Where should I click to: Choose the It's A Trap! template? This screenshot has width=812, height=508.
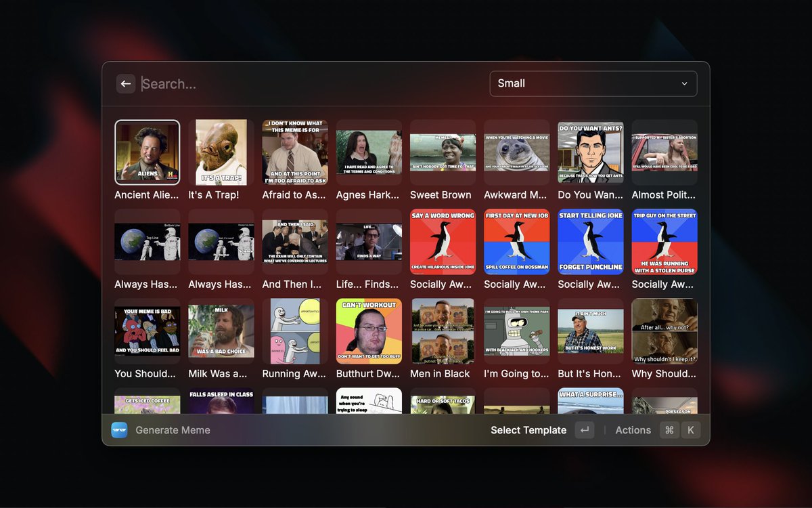pyautogui.click(x=221, y=152)
